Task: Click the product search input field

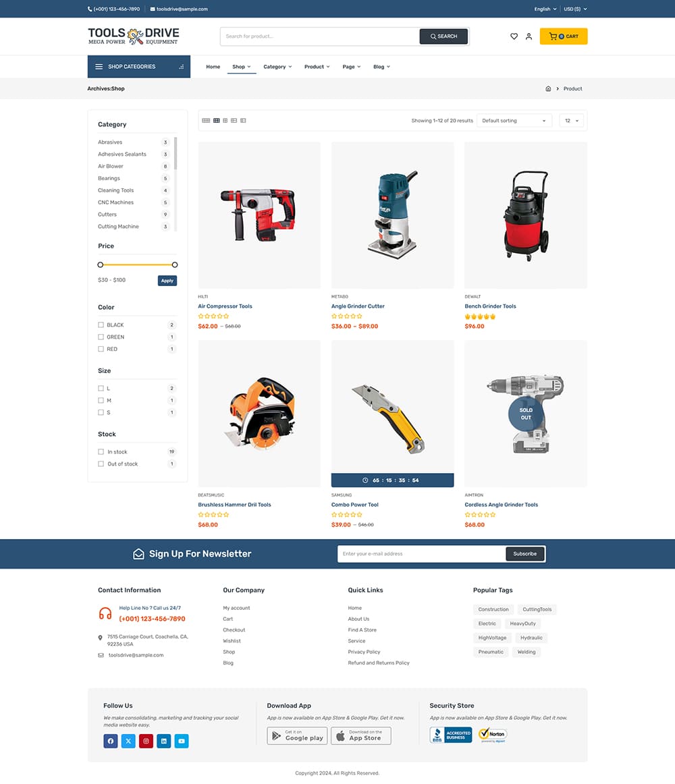Action: tap(319, 36)
